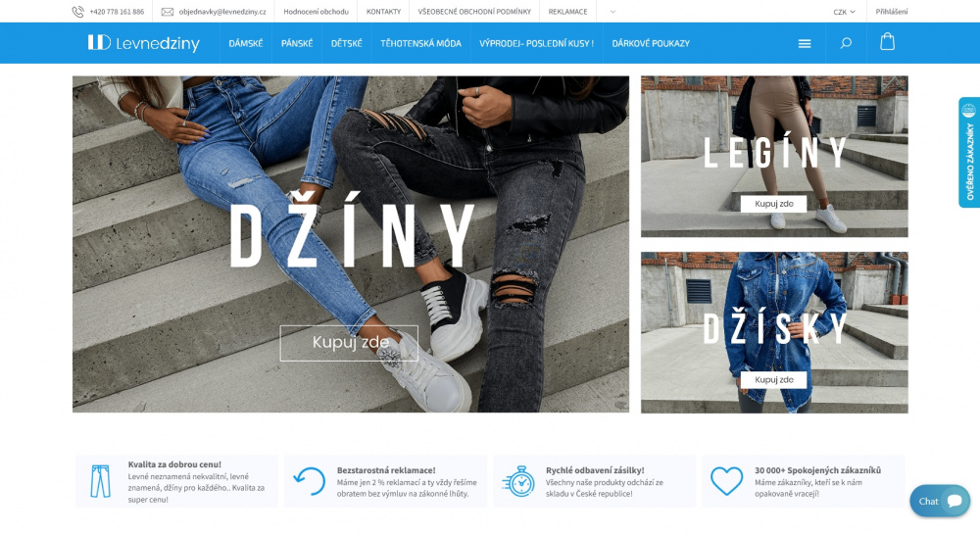This screenshot has height=534, width=980.
Task: Click the envelope email icon
Action: [168, 12]
